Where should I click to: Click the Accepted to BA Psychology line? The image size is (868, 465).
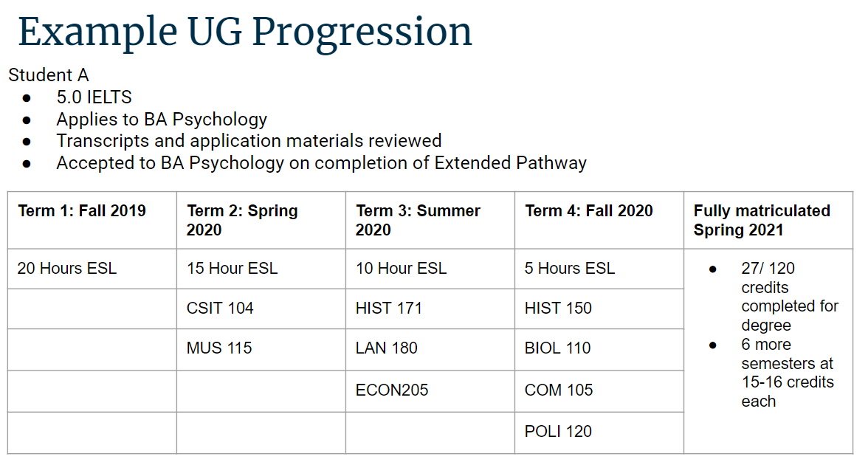(x=322, y=162)
